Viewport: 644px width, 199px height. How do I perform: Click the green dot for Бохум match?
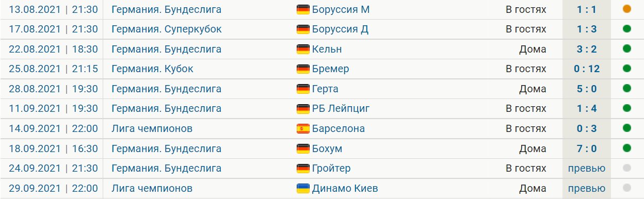pos(627,148)
